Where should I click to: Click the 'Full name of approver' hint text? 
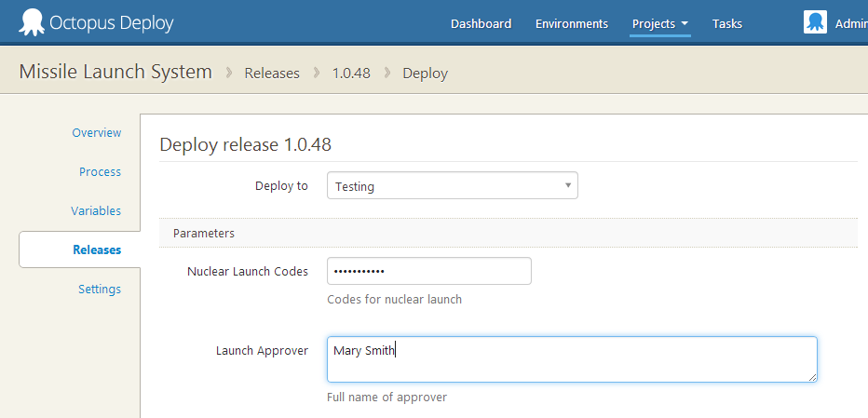click(387, 397)
